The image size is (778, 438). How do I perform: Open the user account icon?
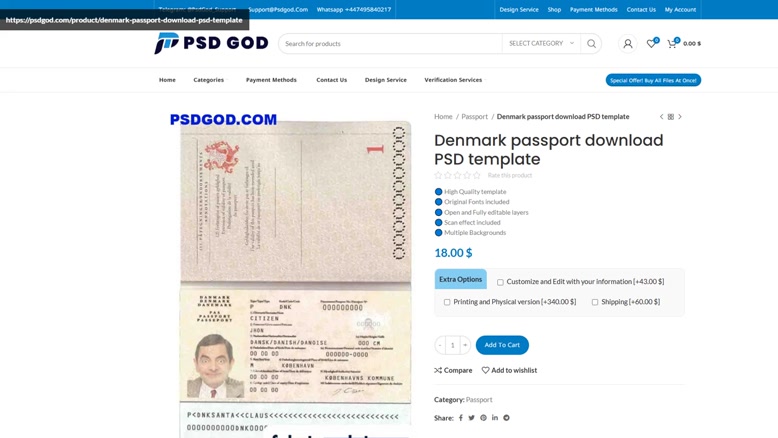click(x=628, y=44)
